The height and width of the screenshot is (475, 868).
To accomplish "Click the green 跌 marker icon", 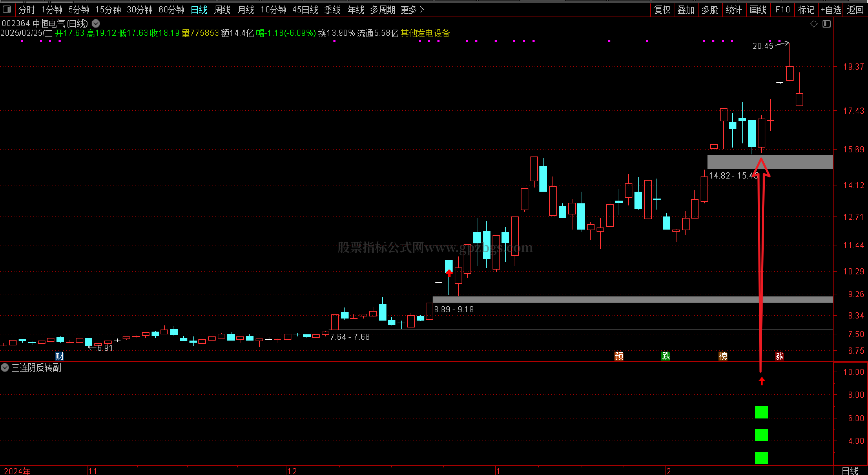I will (x=666, y=356).
